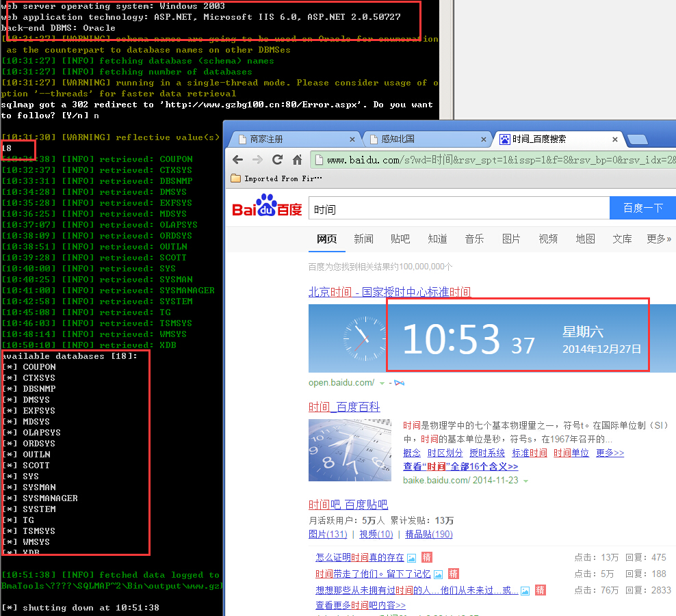Screen dimensions: 676x616
Task: Click the terminal window vertical scrollbar
Action: (447, 60)
